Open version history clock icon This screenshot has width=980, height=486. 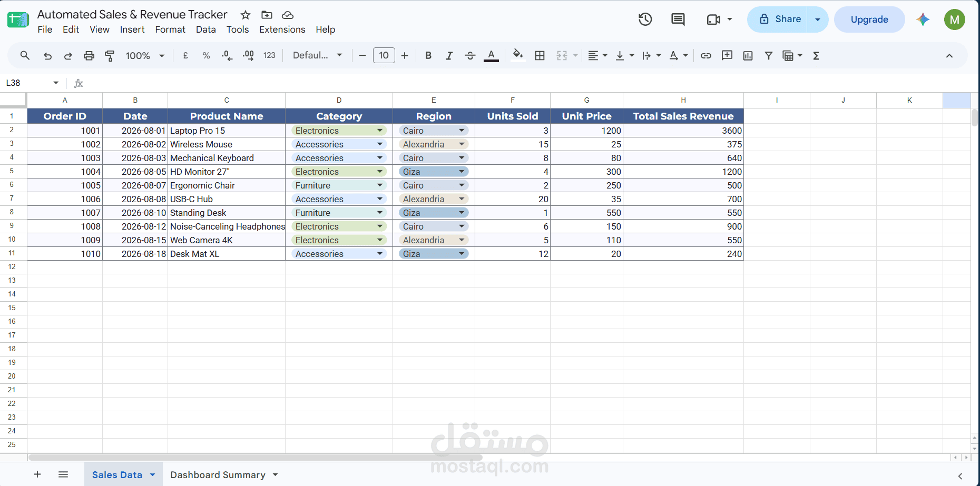pos(645,19)
